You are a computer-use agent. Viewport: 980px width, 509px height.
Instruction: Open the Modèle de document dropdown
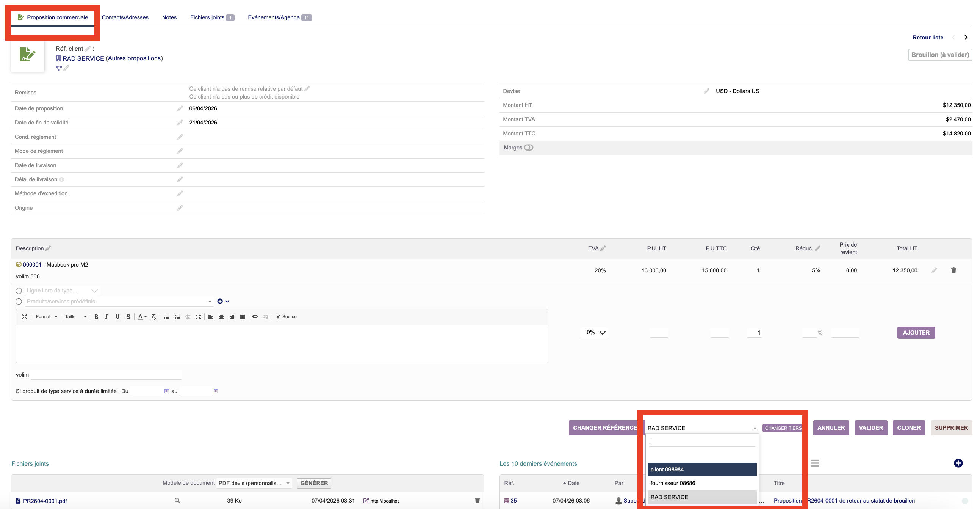(254, 483)
